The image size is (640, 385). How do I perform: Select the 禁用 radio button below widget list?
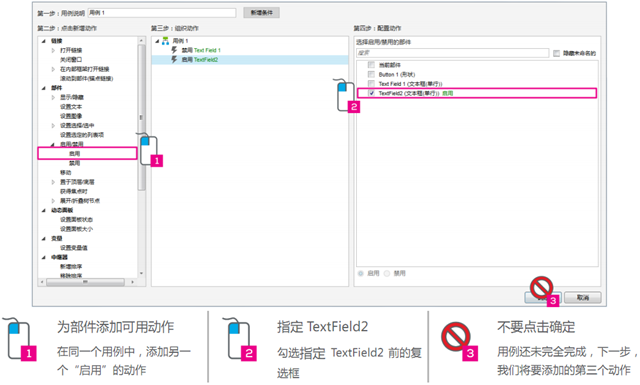(x=387, y=273)
